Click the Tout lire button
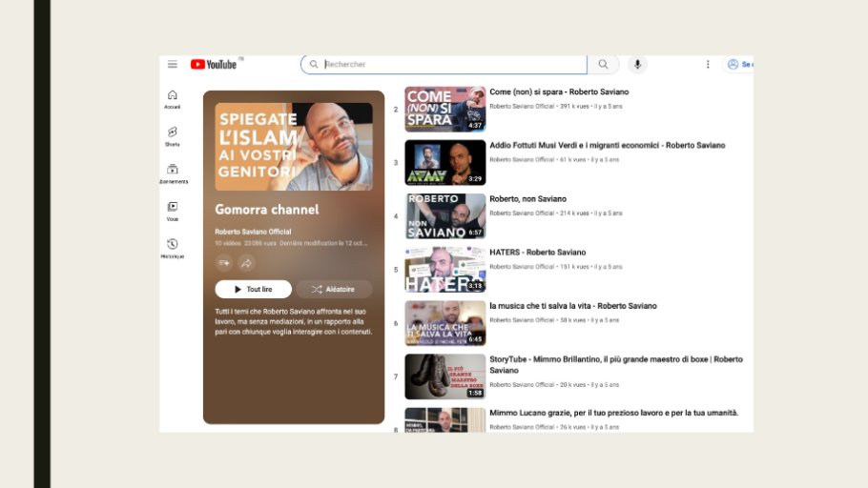The image size is (868, 488). pos(253,289)
